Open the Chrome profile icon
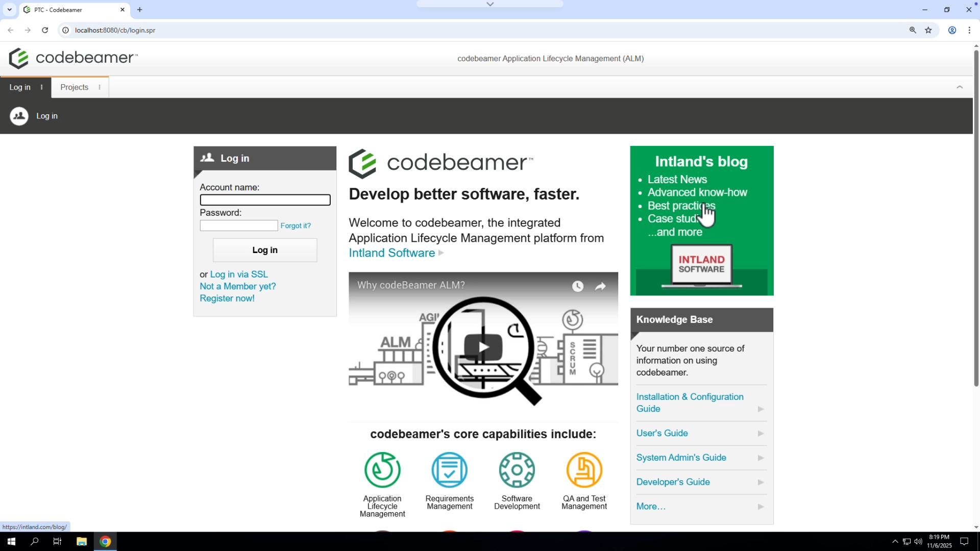The image size is (980, 551). point(952,30)
